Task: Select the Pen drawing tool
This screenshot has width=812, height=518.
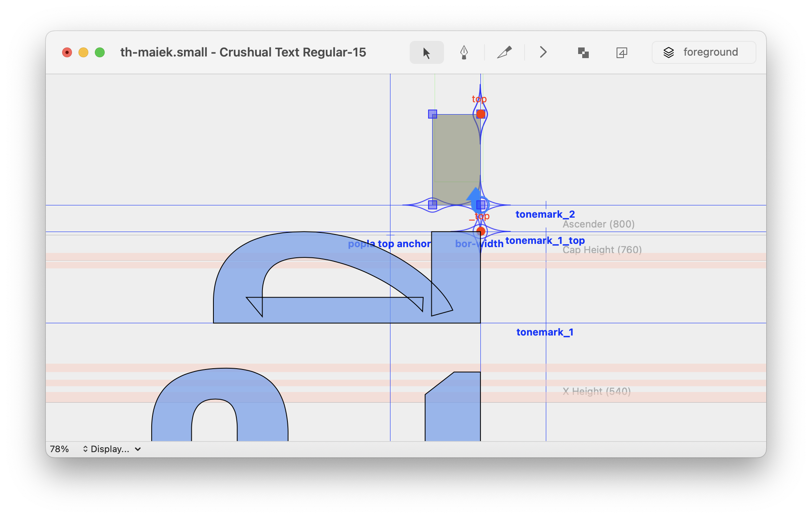Action: click(464, 52)
